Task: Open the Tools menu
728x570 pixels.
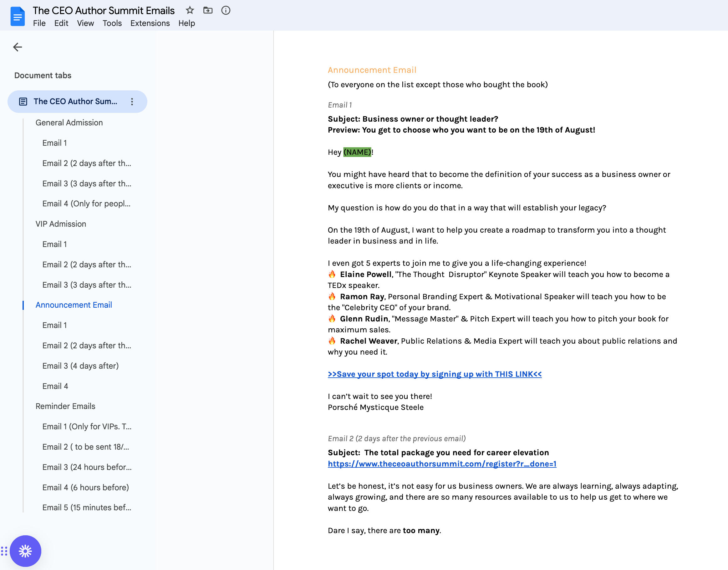Action: [112, 23]
